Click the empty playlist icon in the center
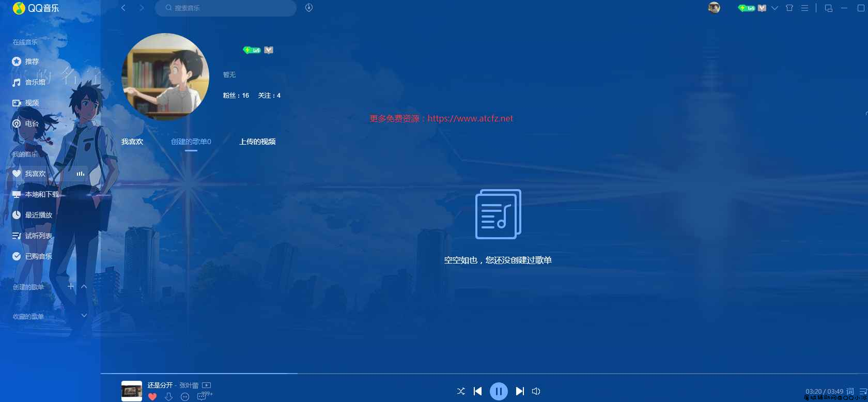Viewport: 868px width, 402px height. coord(498,214)
